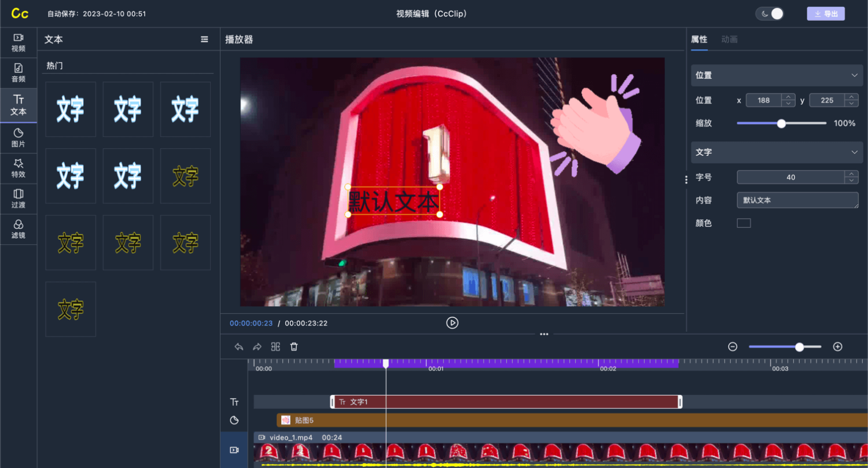This screenshot has width=868, height=468.
Task: Click the 00:01 mark on timeline ruler
Action: point(436,368)
